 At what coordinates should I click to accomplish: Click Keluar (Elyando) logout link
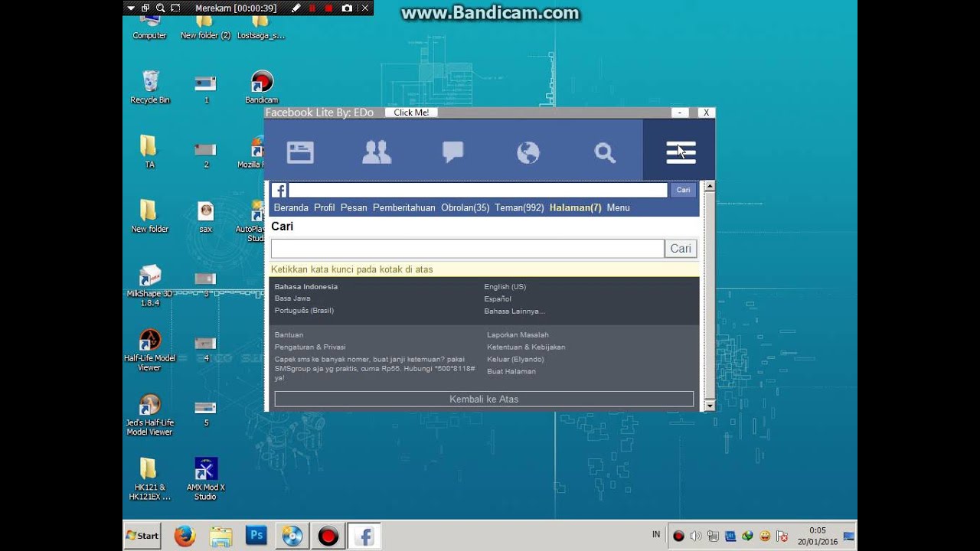click(x=515, y=359)
